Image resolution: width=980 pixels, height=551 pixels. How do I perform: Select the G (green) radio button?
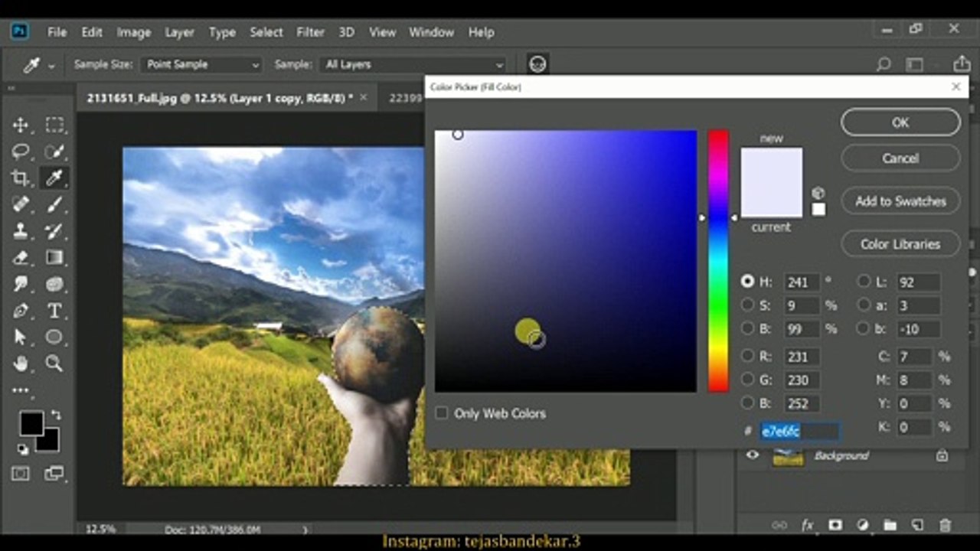(x=747, y=380)
